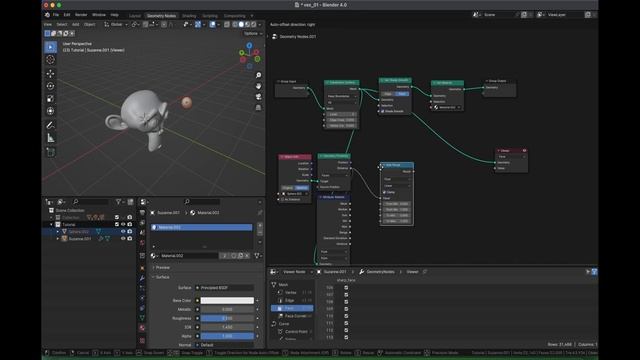This screenshot has width=640, height=360.
Task: Select Face domain in spreadsheet sidebar
Action: click(x=292, y=308)
